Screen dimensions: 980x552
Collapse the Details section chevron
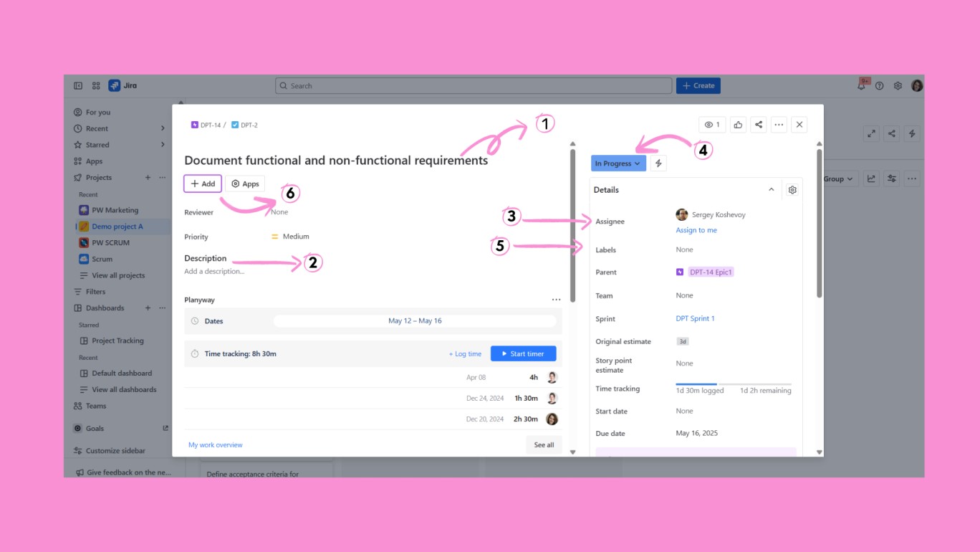click(x=771, y=190)
